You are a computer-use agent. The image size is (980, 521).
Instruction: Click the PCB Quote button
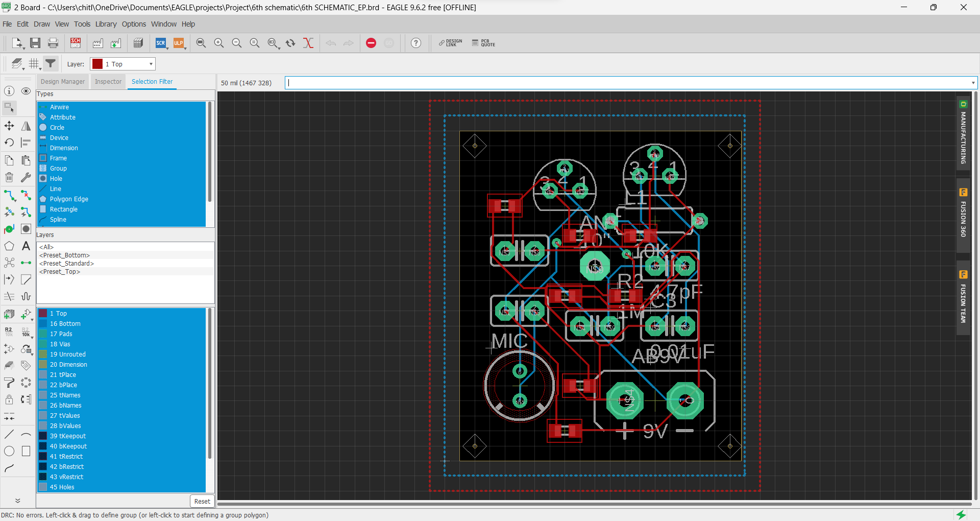[483, 43]
